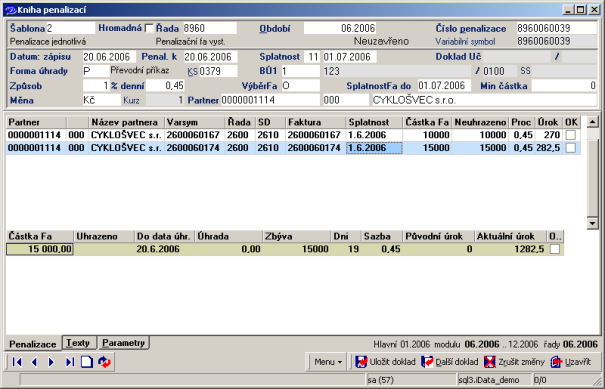
Task: Click the Zrušit změny cancel icon
Action: coord(490,362)
